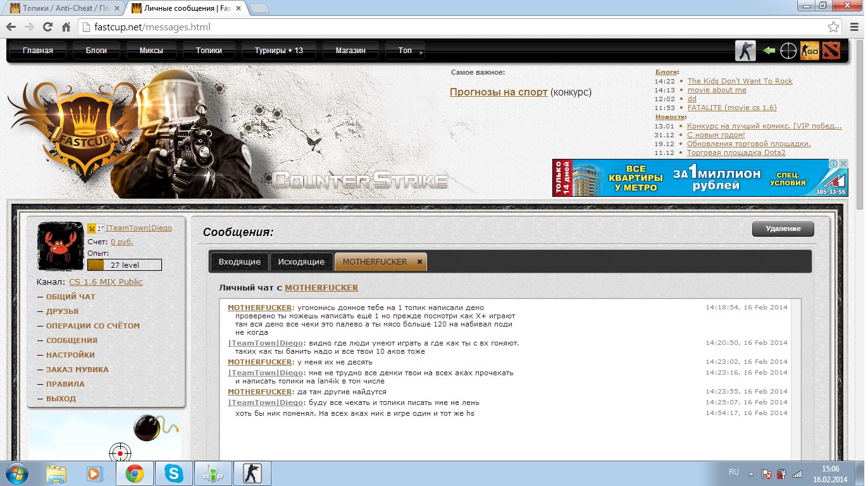Open The Kids Don't Want To Rock blog
The width and height of the screenshot is (868, 486).
click(740, 81)
